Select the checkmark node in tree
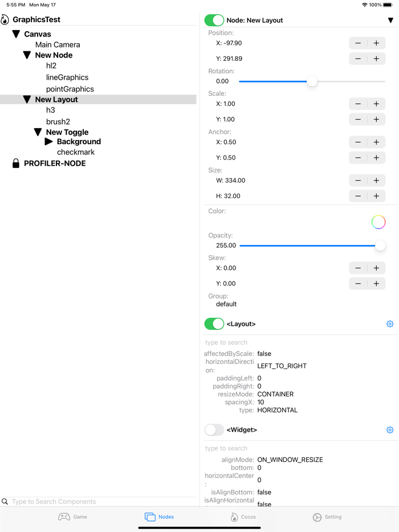The height and width of the screenshot is (532, 399). (x=76, y=152)
